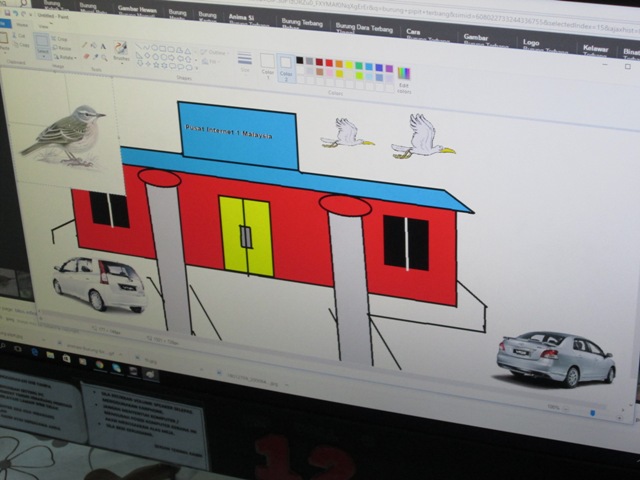Click the Task View icon on taskbar

(18, 349)
